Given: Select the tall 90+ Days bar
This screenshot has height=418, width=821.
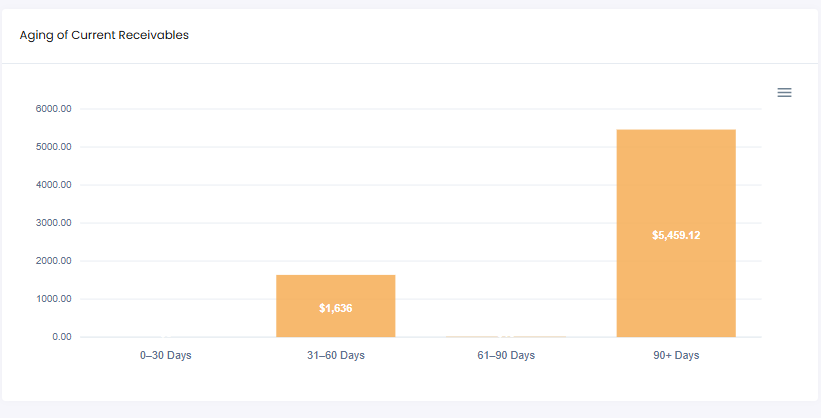Looking at the screenshot, I should click(675, 180).
